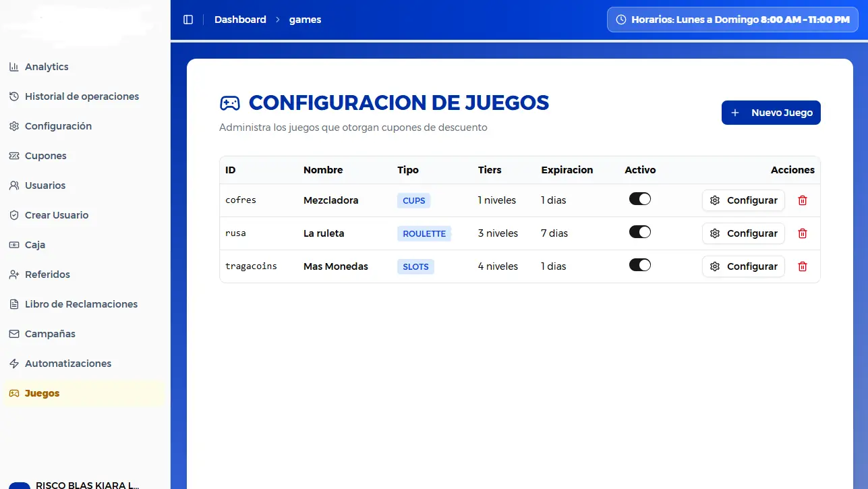The image size is (868, 489).
Task: Click the Configuración gear icon in sidebar
Action: click(x=13, y=126)
